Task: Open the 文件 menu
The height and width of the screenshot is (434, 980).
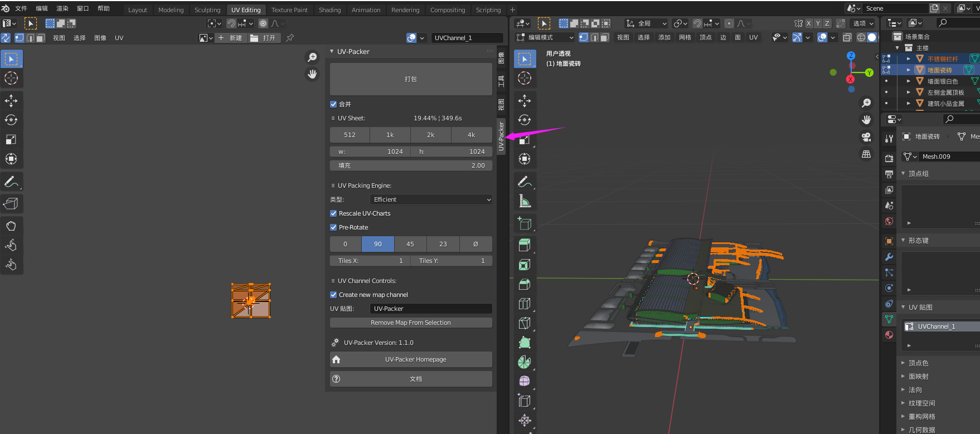Action: [x=21, y=8]
